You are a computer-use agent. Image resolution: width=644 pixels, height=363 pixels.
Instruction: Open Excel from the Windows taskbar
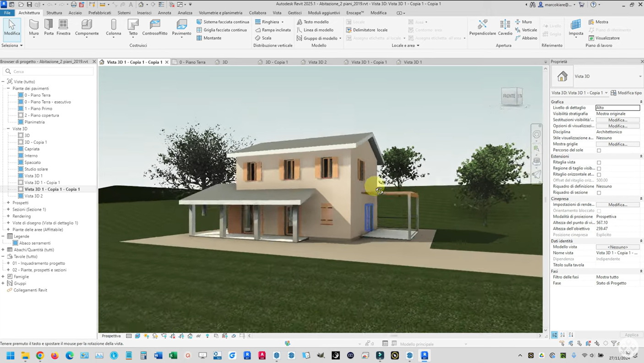pos(173,355)
